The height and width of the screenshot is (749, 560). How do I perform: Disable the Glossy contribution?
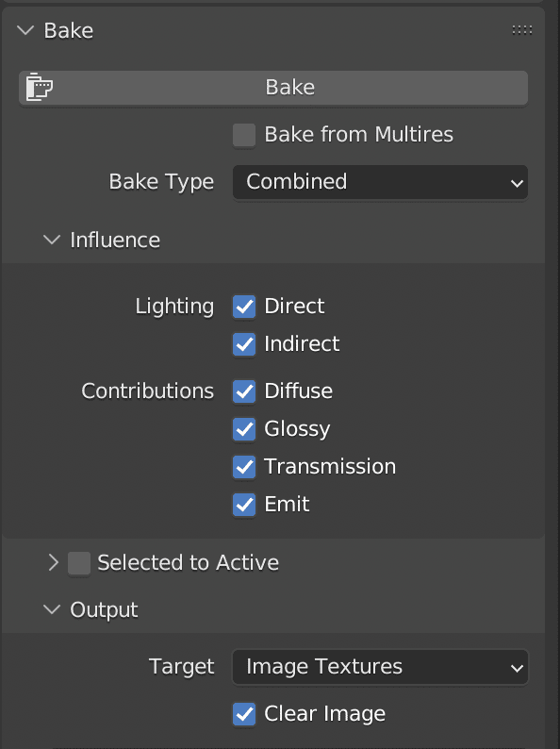point(244,429)
